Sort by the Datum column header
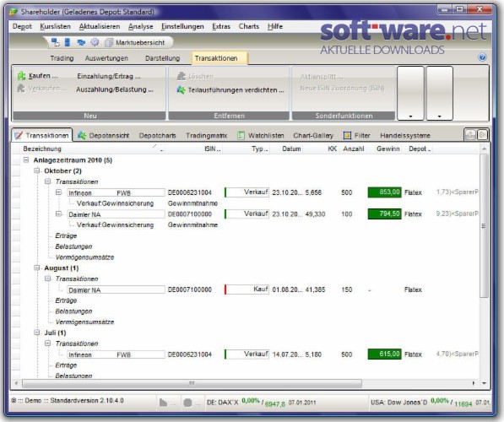The image size is (504, 422). 291,149
